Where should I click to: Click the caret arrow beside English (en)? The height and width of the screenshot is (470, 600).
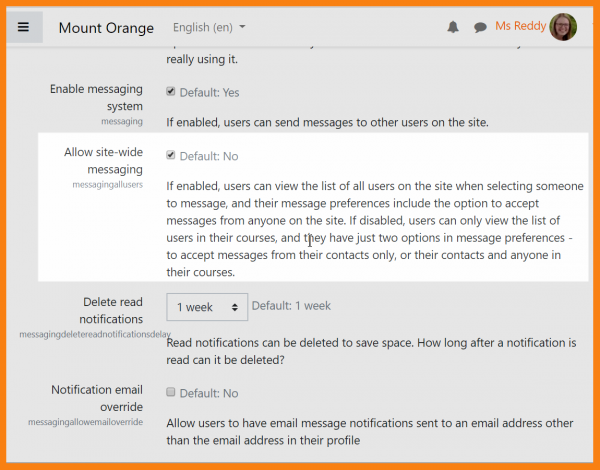pyautogui.click(x=243, y=28)
